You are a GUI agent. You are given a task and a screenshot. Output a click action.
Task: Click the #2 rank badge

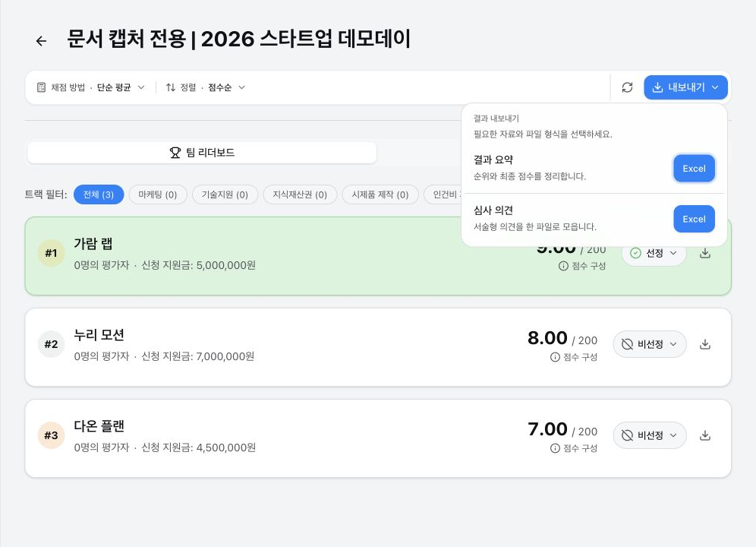[x=51, y=344]
